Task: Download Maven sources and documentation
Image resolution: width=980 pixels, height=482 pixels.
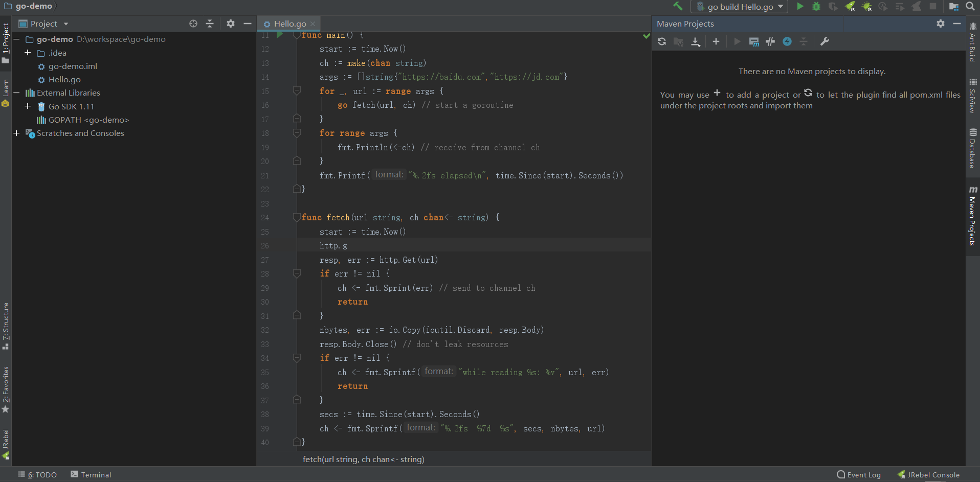Action: (x=696, y=41)
